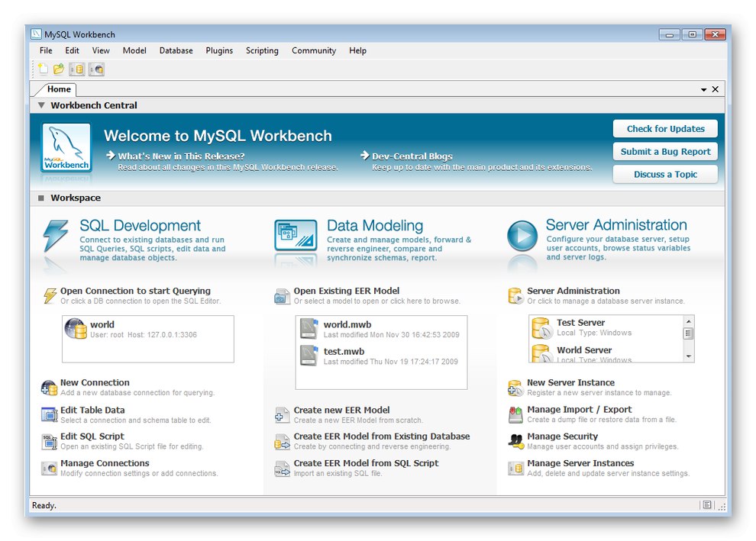The image size is (756, 541).
Task: Select the World Server instance entry
Action: [606, 353]
